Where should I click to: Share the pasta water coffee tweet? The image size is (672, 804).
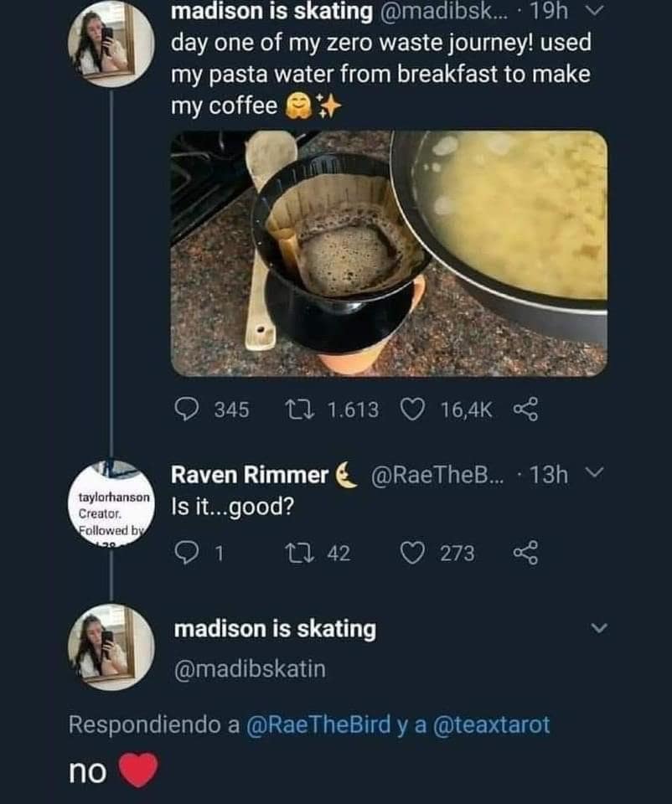(525, 410)
